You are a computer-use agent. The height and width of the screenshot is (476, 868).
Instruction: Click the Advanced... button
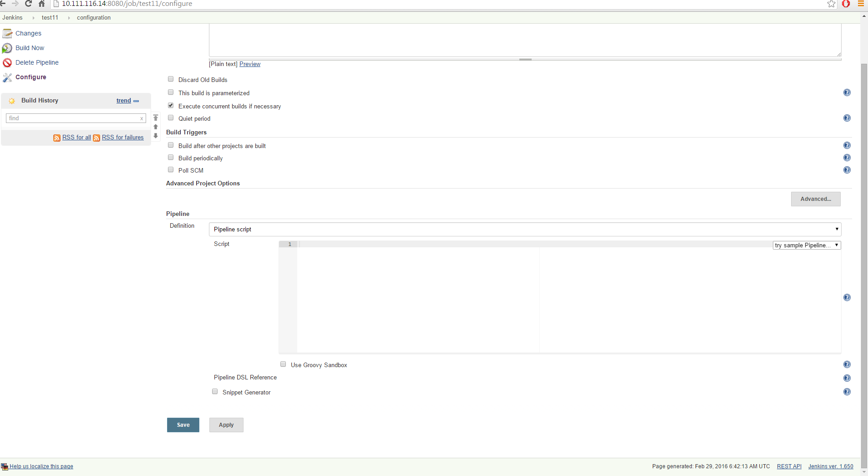pos(815,199)
